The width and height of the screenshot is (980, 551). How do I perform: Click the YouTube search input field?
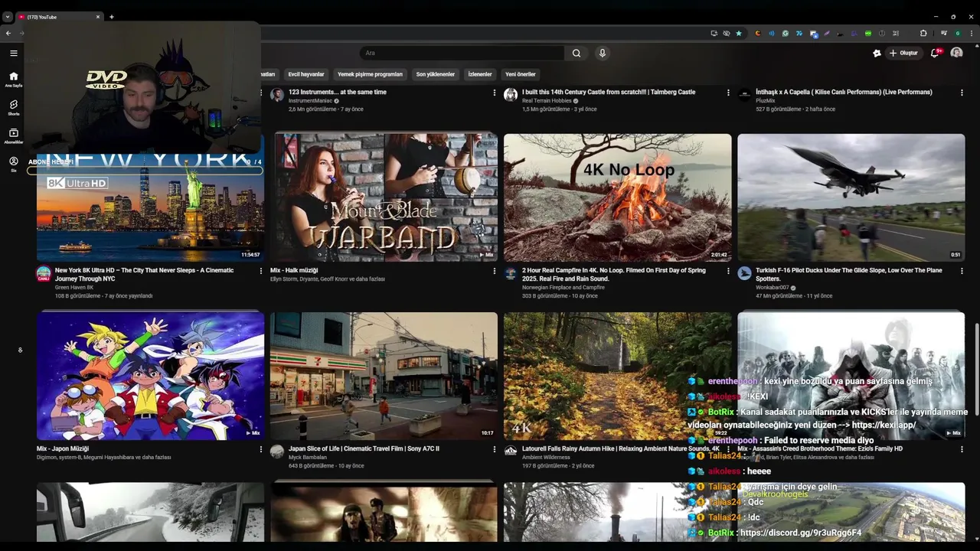(462, 53)
